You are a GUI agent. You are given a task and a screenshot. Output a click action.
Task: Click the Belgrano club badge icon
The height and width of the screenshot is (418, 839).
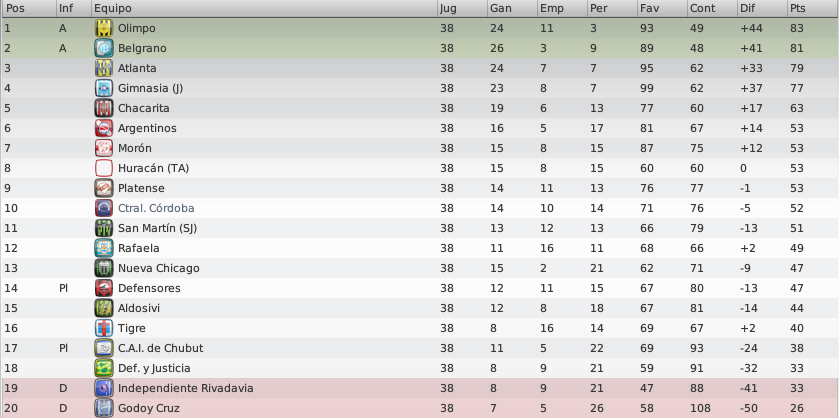tap(104, 48)
